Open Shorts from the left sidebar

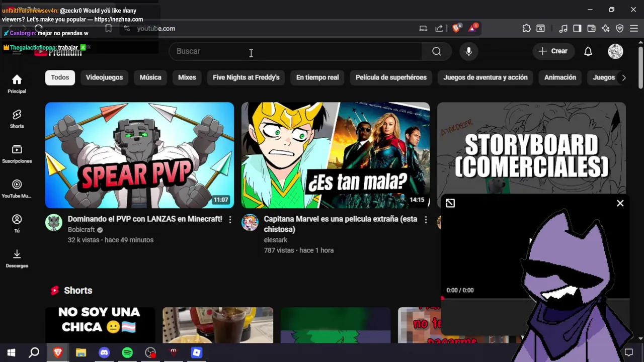[x=17, y=119]
